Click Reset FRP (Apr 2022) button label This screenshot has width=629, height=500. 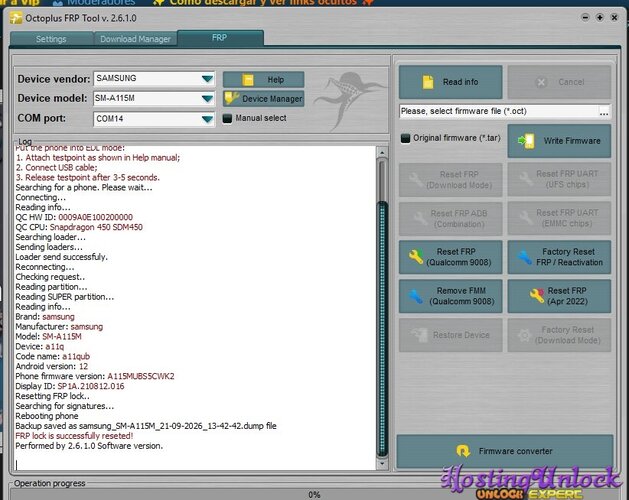[567, 296]
